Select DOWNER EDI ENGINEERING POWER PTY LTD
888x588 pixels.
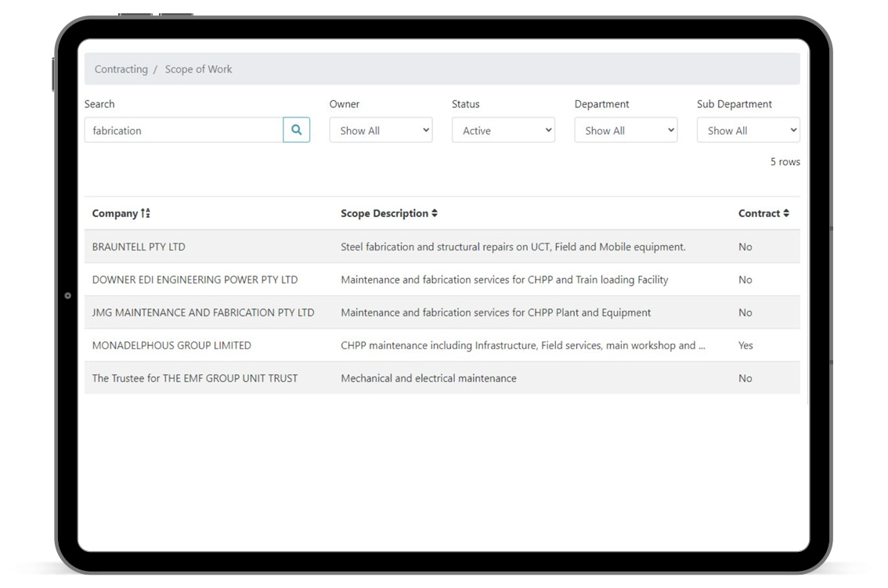click(195, 280)
